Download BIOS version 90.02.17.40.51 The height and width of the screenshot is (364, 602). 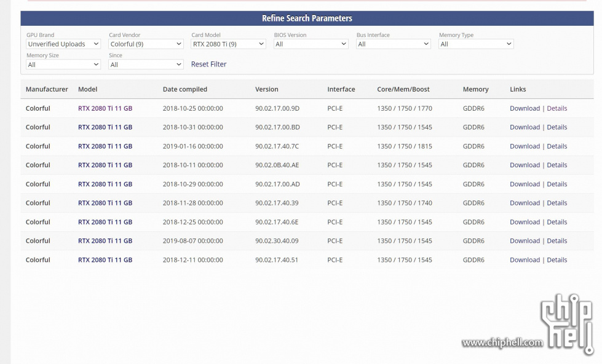pyautogui.click(x=525, y=260)
